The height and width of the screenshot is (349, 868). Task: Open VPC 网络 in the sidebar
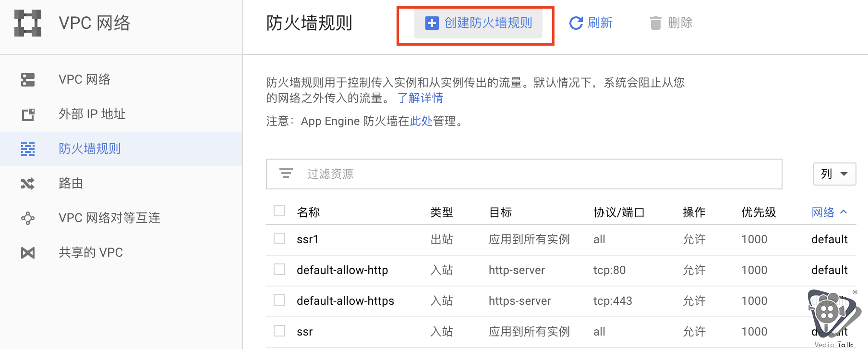(121, 79)
